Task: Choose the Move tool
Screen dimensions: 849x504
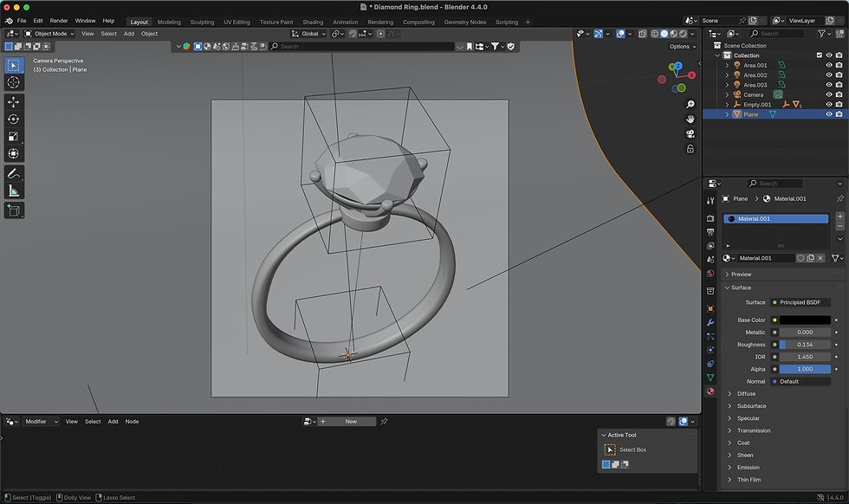Action: [14, 102]
